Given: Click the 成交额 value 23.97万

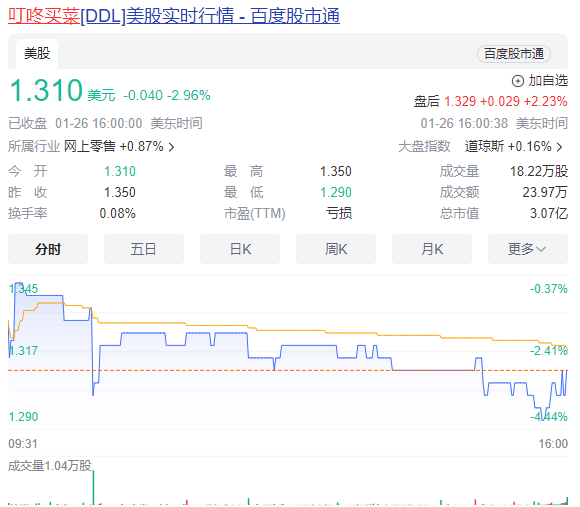Looking at the screenshot, I should 545,192.
